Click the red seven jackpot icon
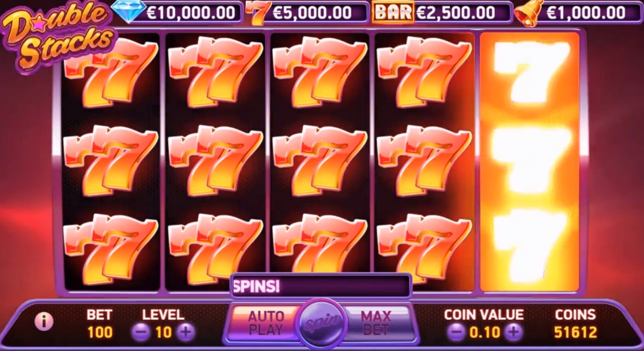644x351 pixels. tap(257, 13)
